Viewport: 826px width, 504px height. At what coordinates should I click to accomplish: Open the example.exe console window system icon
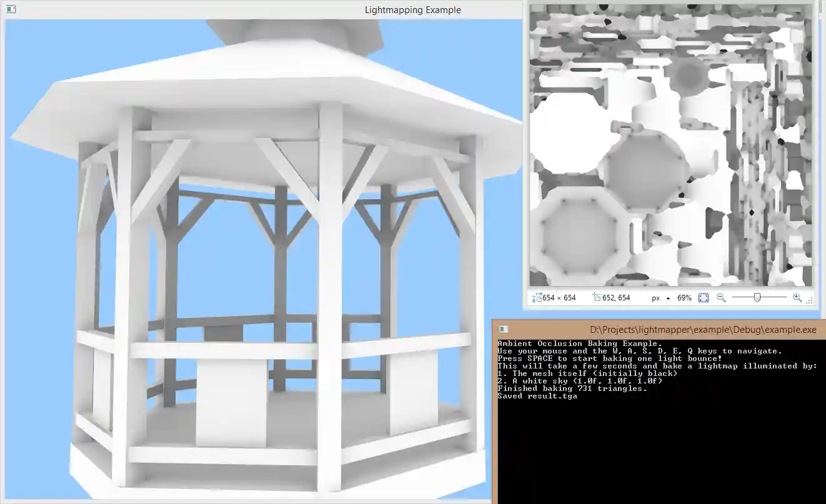(x=502, y=329)
